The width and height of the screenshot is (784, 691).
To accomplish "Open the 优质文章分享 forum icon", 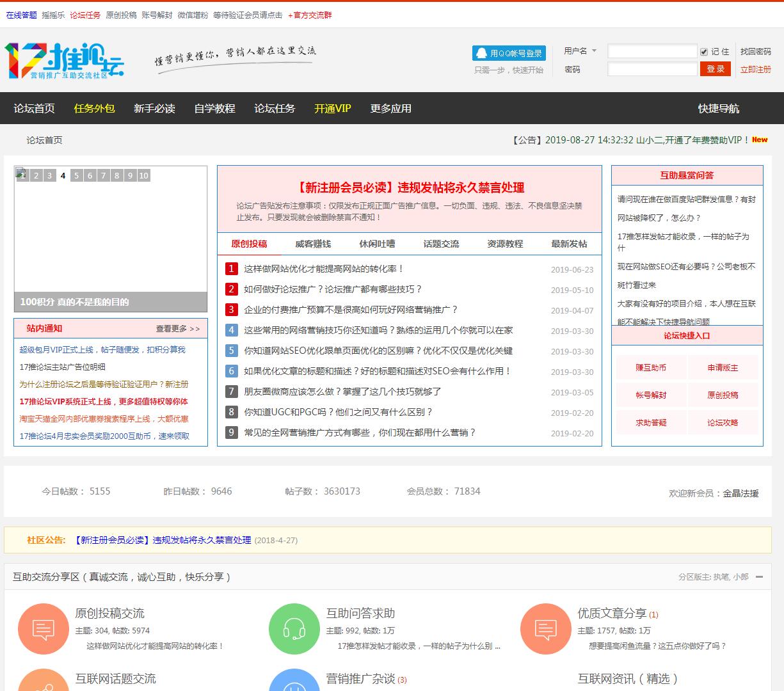I will pos(545,629).
